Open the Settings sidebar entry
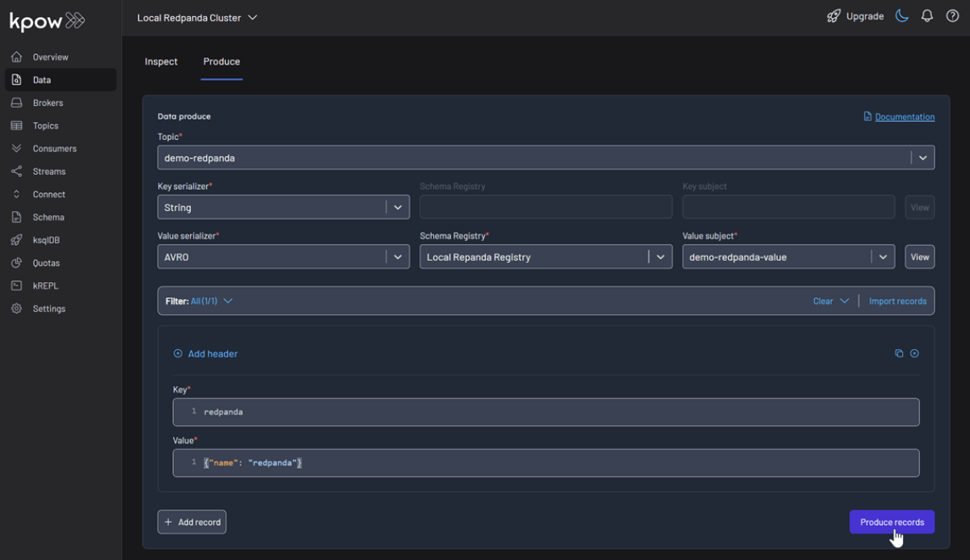Screen dimensions: 970x560 51,308
